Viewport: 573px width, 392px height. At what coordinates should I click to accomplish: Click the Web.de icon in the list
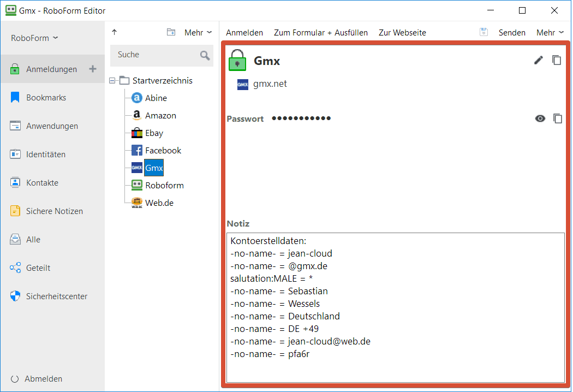[136, 203]
